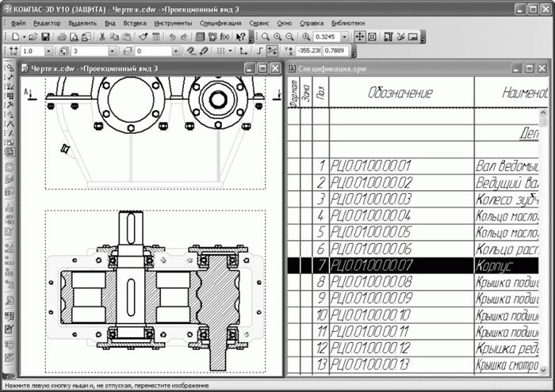Open the current view number 3 dropdown
This screenshot has height=392, width=555.
pos(113,51)
